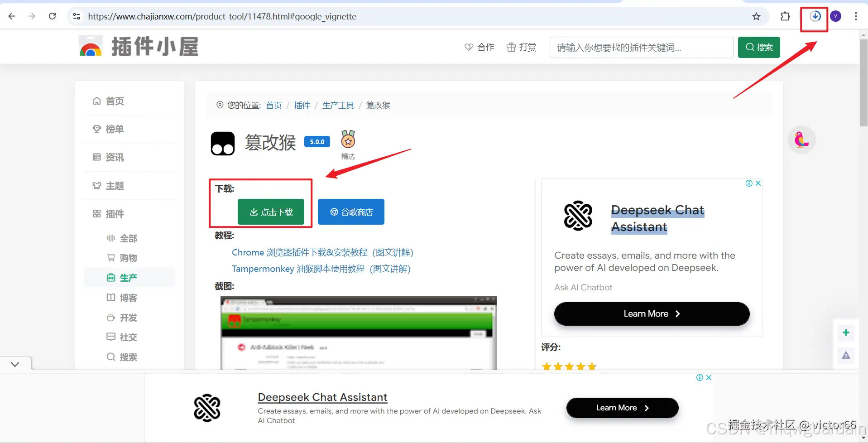Screen dimensions: 868x443
Task: Click the five-star rating under 评分
Action: coord(569,366)
